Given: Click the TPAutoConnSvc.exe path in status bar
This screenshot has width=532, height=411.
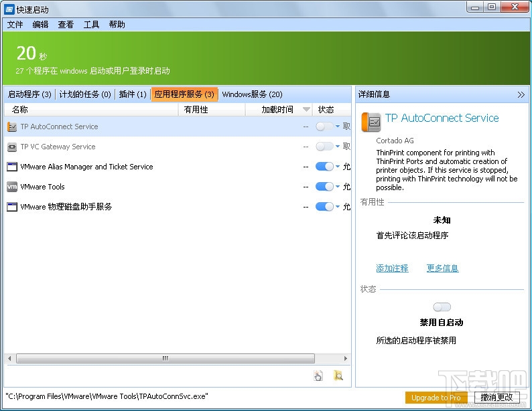Looking at the screenshot, I should 107,396.
